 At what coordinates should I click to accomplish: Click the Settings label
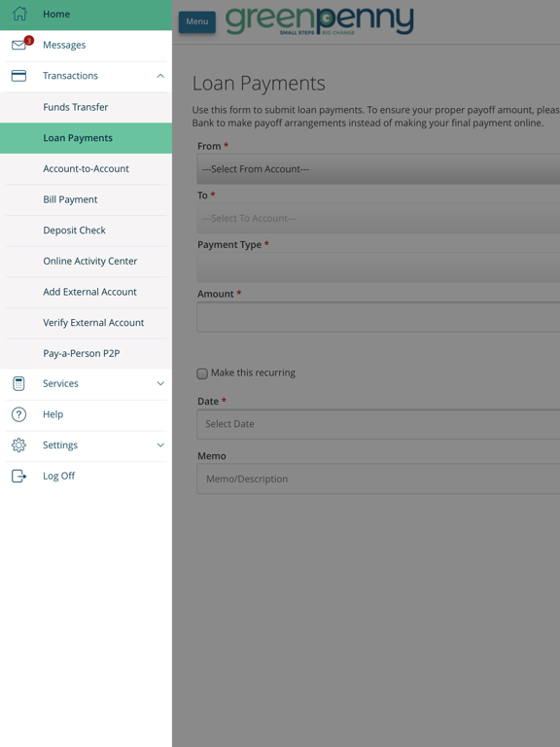coord(60,445)
